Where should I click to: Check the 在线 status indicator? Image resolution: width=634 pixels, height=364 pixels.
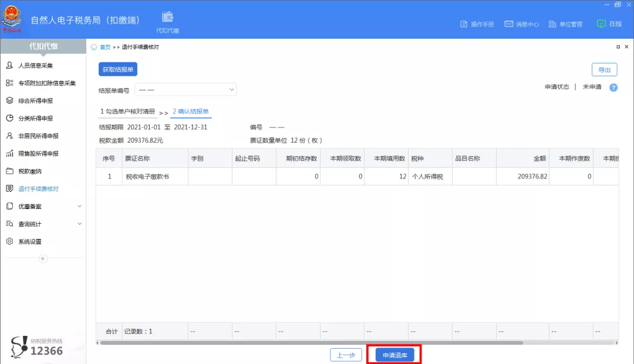[x=609, y=24]
